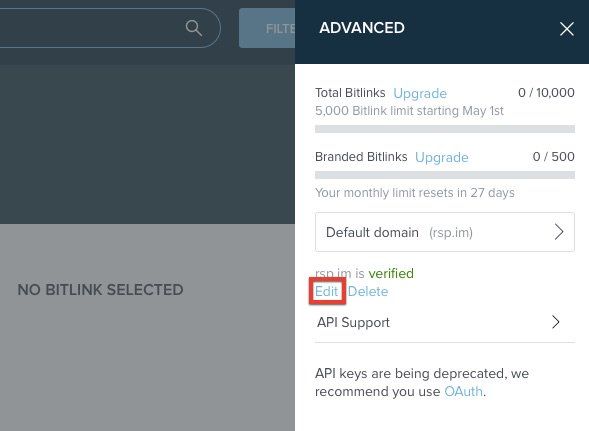Screen dimensions: 589x431
Task: Click the ADVANCED panel heading
Action: 362,28
